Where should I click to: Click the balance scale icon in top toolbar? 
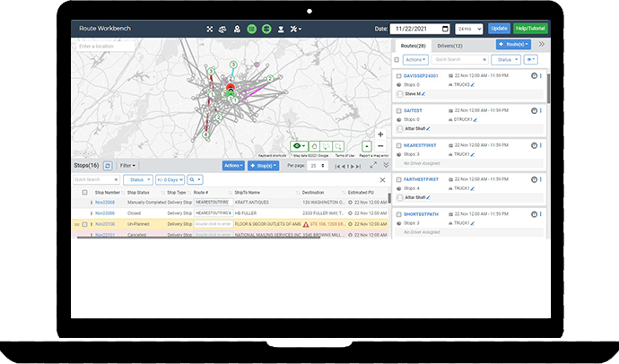tap(222, 29)
